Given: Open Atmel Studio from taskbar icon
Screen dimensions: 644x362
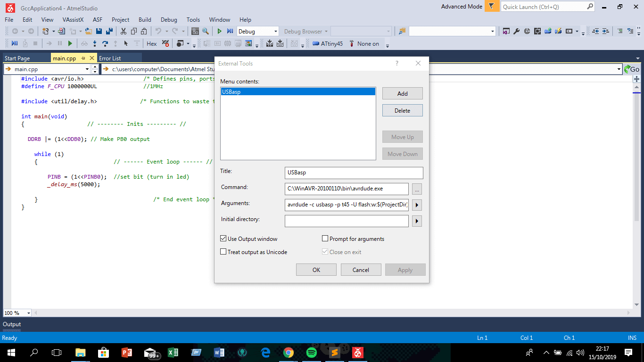Looking at the screenshot, I should point(358,352).
